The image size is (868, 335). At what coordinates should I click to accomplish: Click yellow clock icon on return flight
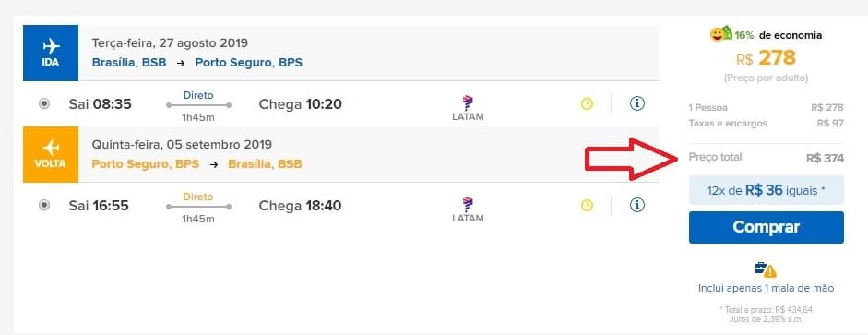point(587,206)
